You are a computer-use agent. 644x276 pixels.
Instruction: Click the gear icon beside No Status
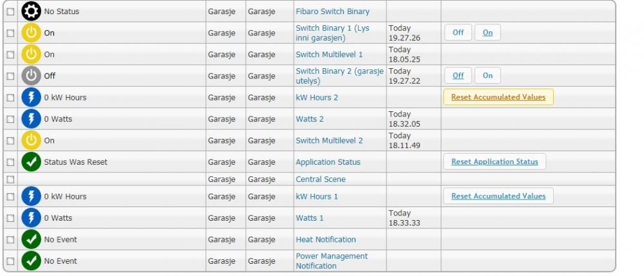click(31, 12)
